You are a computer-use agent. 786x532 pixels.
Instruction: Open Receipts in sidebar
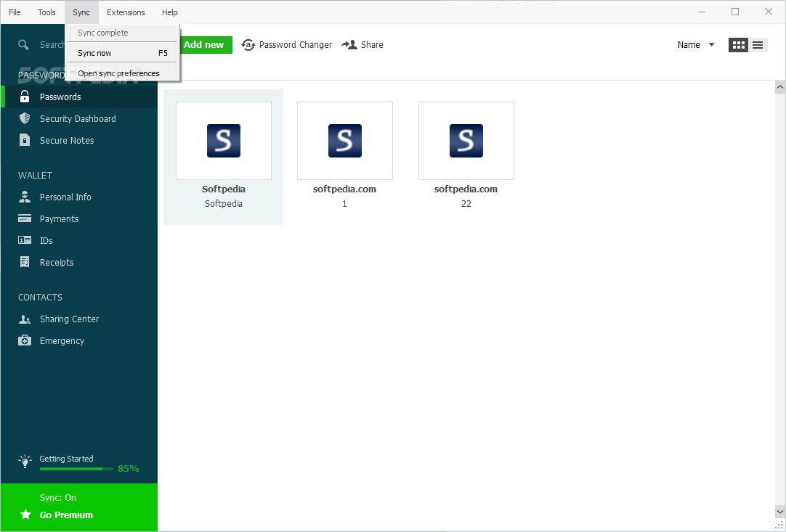(x=79, y=262)
